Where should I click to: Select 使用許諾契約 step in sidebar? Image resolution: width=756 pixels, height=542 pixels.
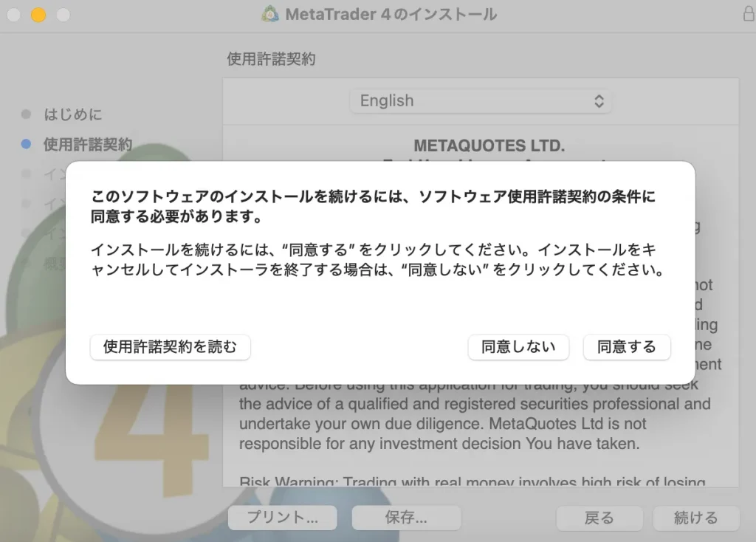pos(88,144)
